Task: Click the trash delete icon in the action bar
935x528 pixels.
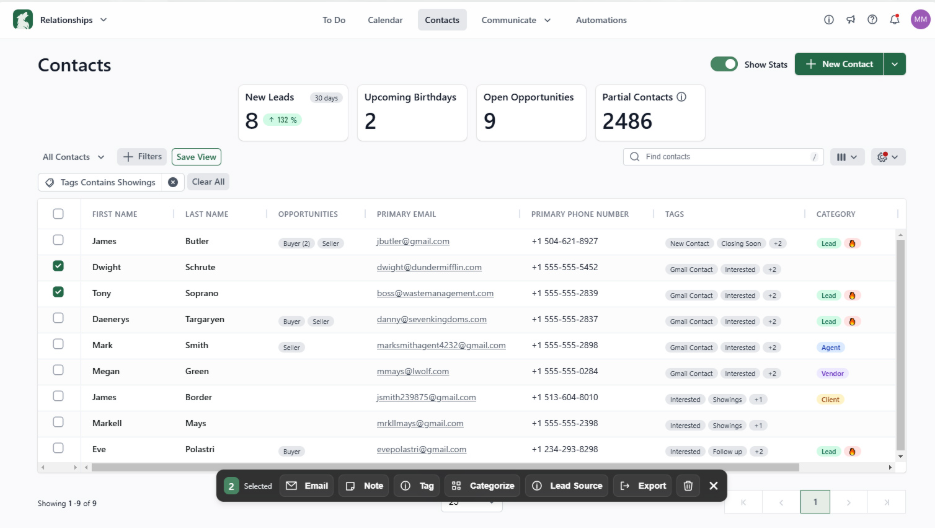Action: (688, 486)
